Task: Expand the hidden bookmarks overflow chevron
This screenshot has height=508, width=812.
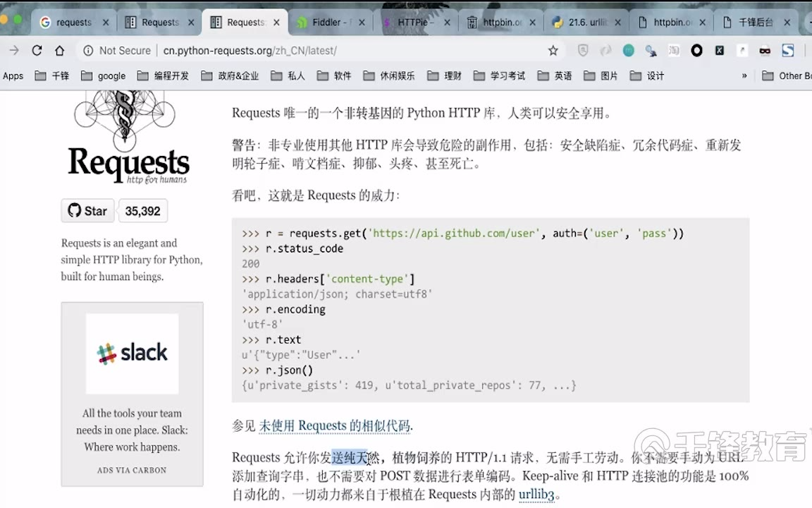Action: click(744, 75)
